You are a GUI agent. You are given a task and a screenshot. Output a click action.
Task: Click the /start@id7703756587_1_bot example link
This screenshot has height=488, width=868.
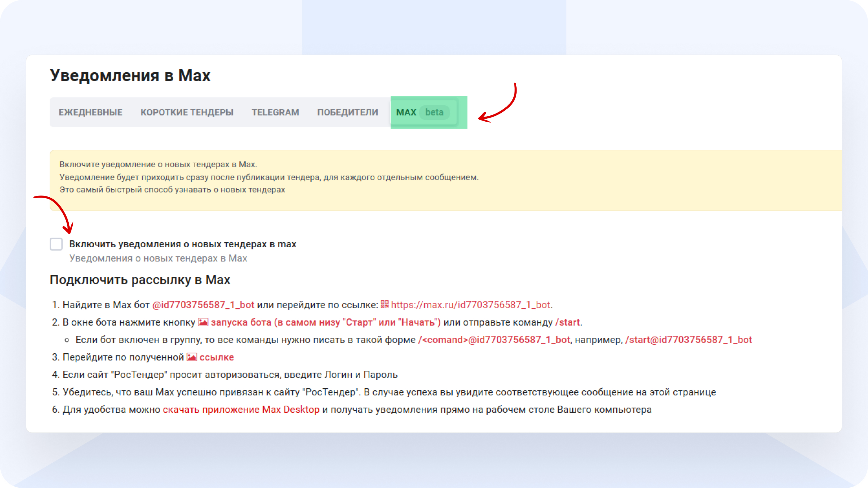pyautogui.click(x=688, y=340)
